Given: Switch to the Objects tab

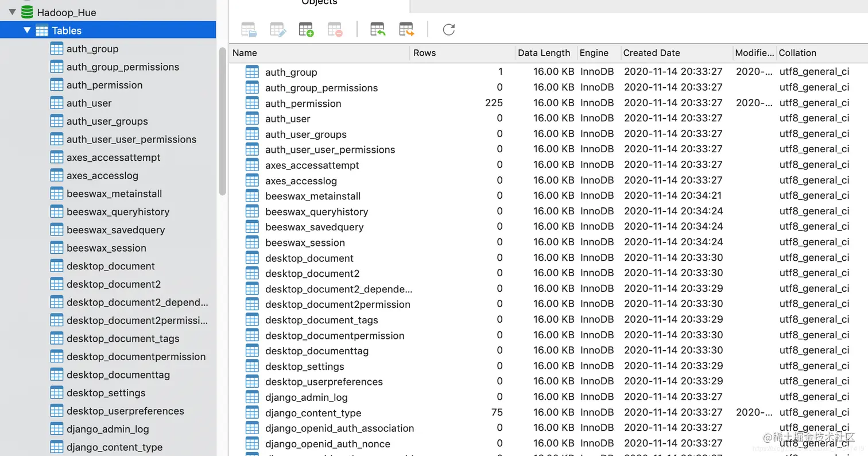Looking at the screenshot, I should pos(319,3).
